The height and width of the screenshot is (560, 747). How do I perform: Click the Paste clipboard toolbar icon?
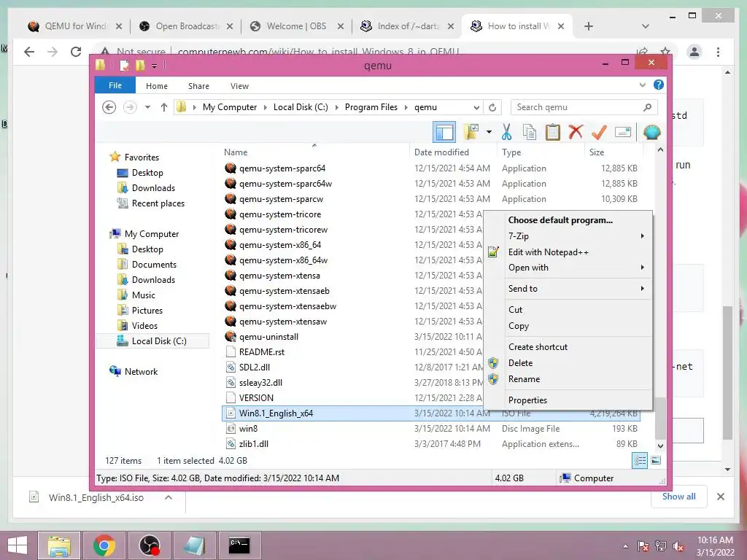553,132
